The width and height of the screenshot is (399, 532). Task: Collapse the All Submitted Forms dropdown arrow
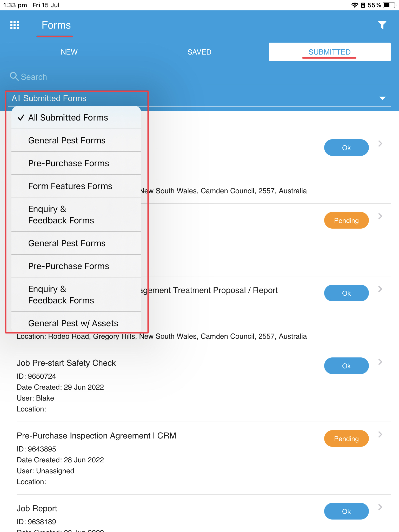click(382, 98)
